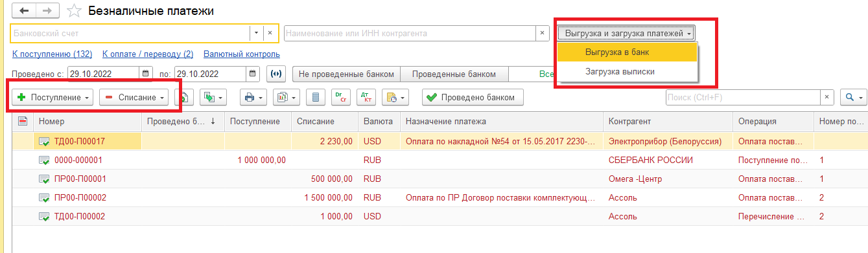Click document icon of row ПР00-П00001

click(44, 179)
